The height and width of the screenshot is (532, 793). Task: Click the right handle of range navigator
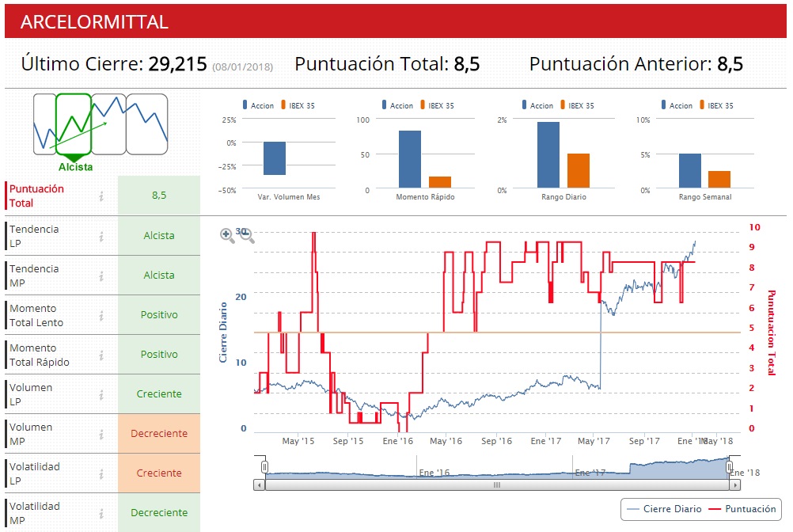pos(729,467)
